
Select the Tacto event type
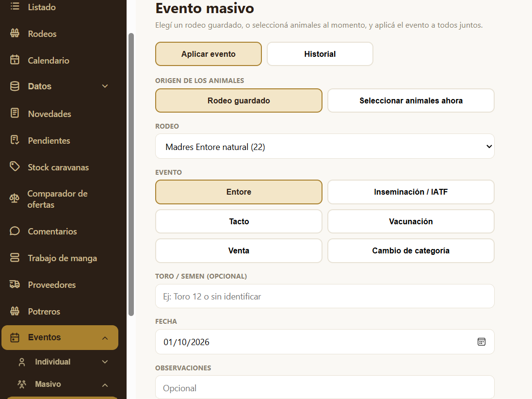pyautogui.click(x=239, y=221)
